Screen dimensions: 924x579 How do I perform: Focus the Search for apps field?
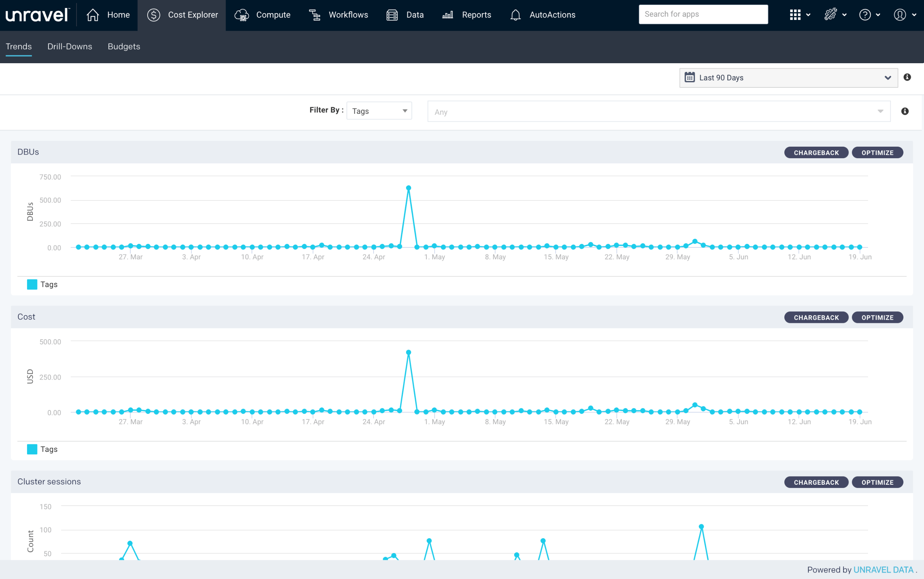(x=703, y=14)
